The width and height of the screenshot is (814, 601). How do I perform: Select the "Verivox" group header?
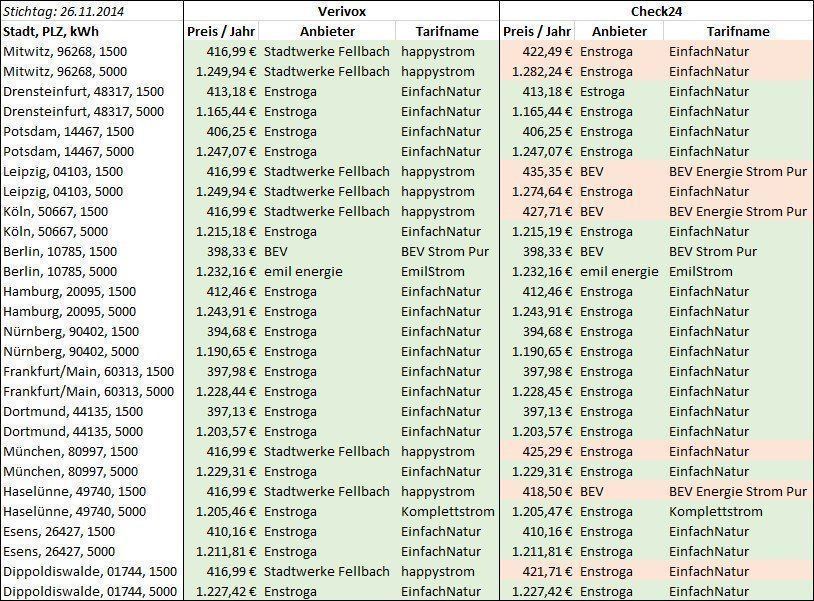pos(342,11)
